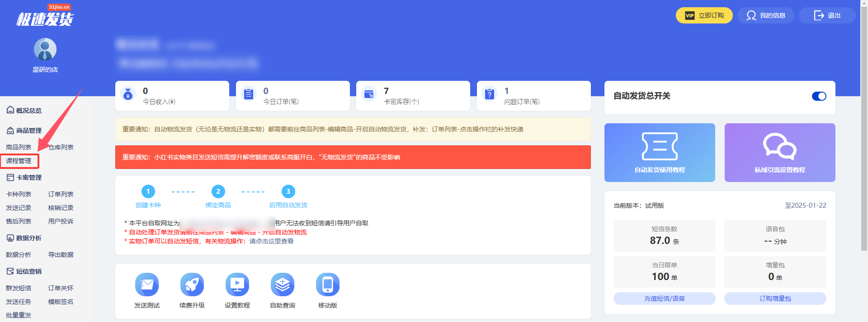
Task: Click the 卡密库存 wallet icon
Action: (369, 94)
